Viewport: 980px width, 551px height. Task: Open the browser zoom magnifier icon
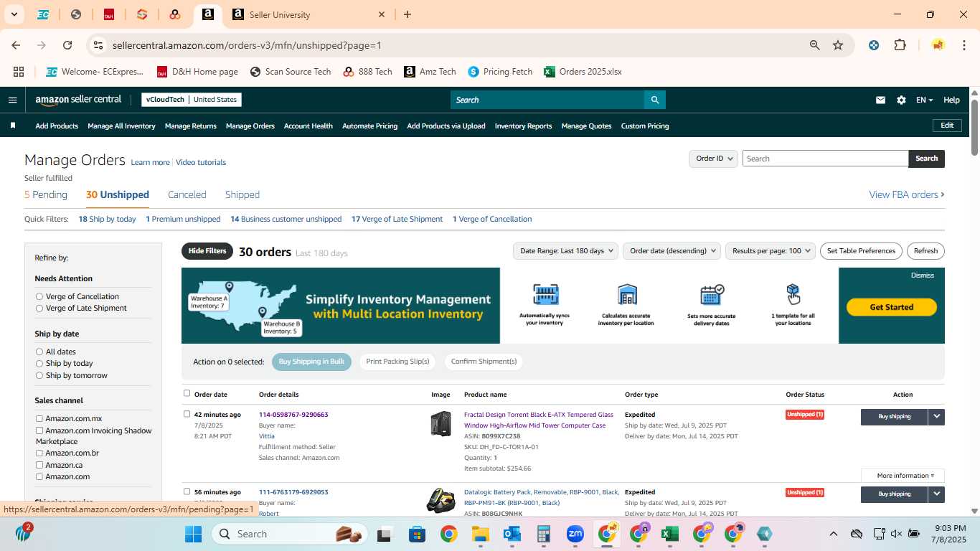click(x=815, y=45)
